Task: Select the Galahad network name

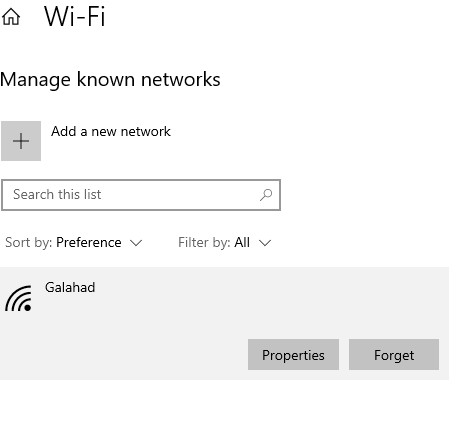Action: (70, 287)
